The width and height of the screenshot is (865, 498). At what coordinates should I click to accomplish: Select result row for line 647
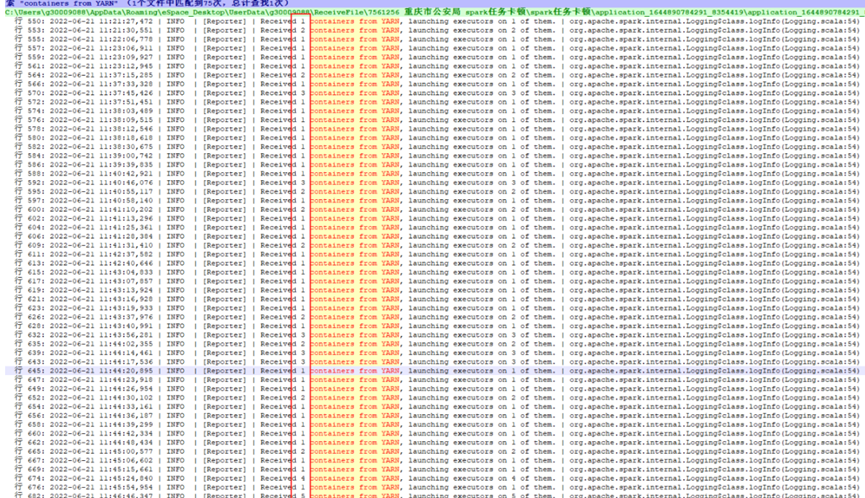[x=435, y=379]
